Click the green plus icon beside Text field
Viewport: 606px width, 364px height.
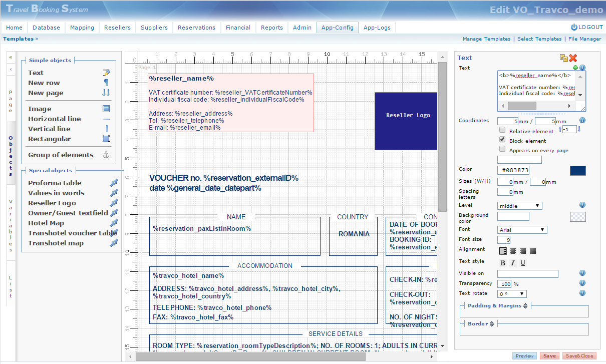575,68
